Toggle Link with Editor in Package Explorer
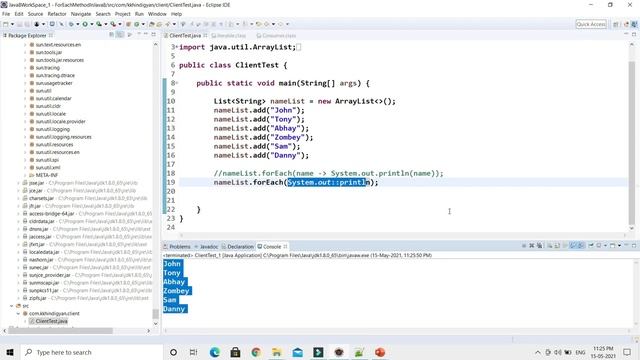640x360 pixels. pyautogui.click(x=120, y=35)
